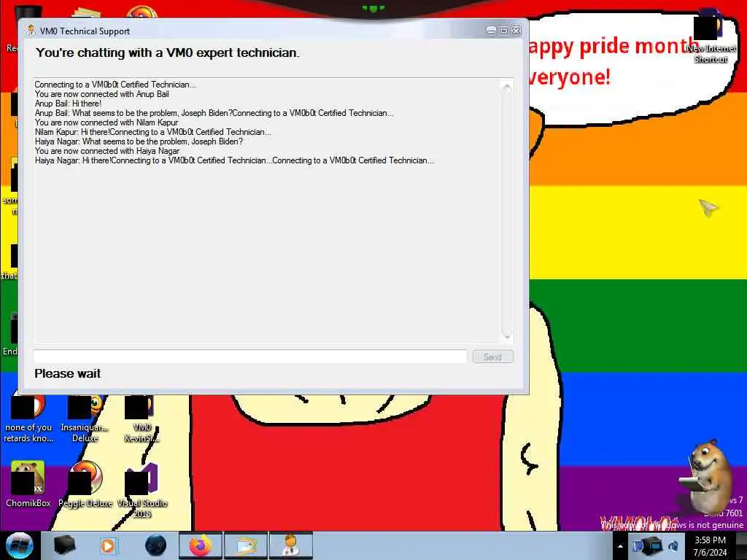Click the VM0 Technical Support title bar icon
Image resolution: width=747 pixels, height=560 pixels.
[x=31, y=31]
